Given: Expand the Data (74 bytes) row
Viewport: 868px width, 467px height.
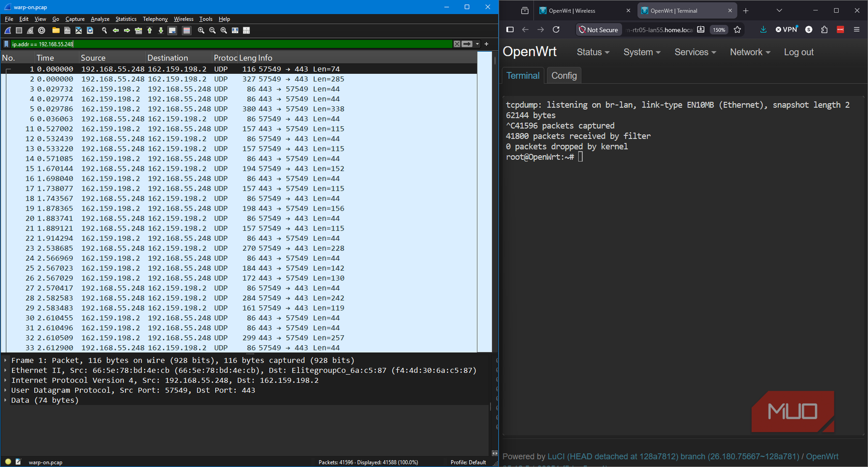Looking at the screenshot, I should [x=5, y=401].
